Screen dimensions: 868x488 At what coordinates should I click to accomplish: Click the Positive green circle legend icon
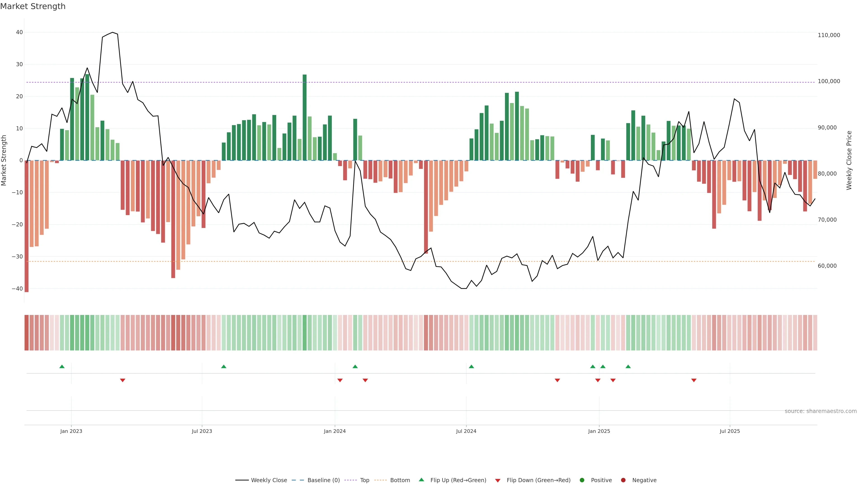pyautogui.click(x=582, y=480)
